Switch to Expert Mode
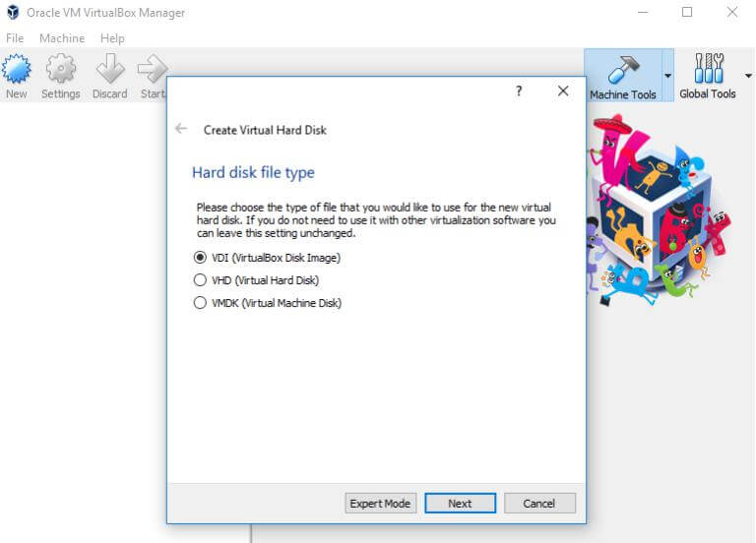This screenshot has width=756, height=543. tap(380, 504)
